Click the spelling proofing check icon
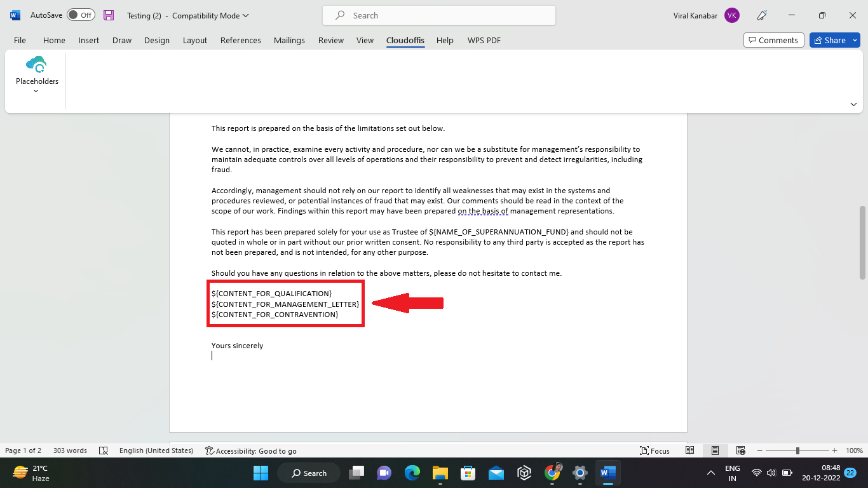 coord(104,451)
